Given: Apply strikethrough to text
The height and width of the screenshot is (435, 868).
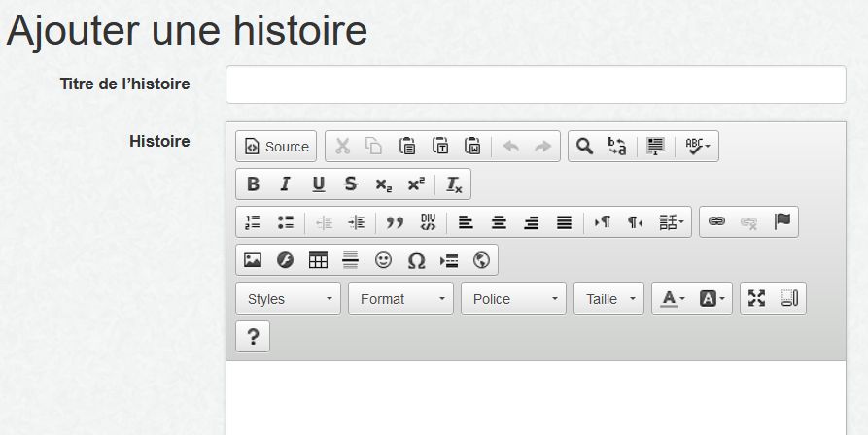Looking at the screenshot, I should coord(351,184).
